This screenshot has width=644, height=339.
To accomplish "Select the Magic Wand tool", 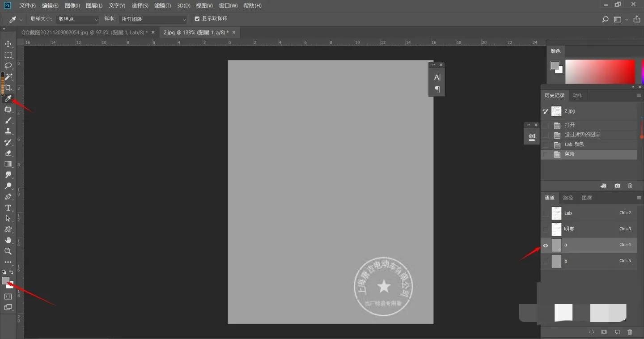I will (8, 76).
